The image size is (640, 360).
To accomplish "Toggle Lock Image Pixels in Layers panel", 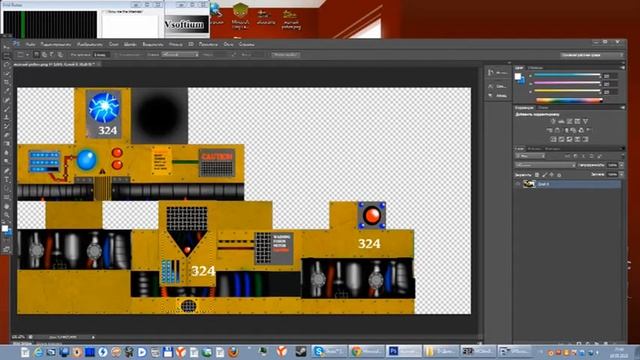I will tap(544, 175).
